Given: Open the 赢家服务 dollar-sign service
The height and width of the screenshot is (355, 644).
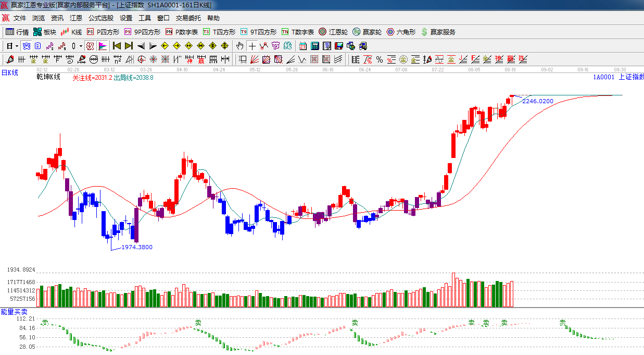Looking at the screenshot, I should [438, 32].
